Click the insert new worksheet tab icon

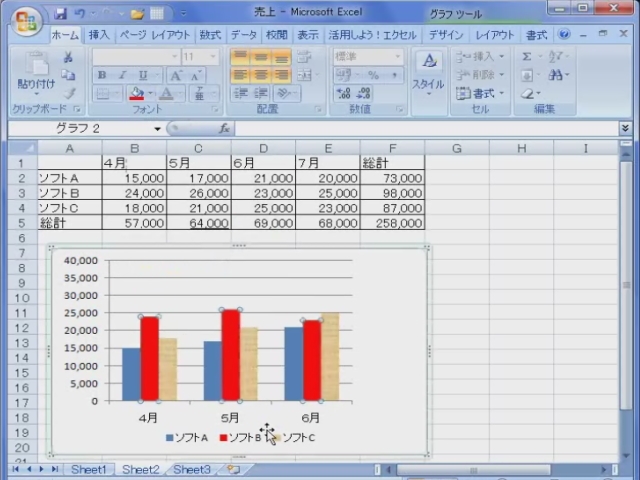pyautogui.click(x=233, y=469)
